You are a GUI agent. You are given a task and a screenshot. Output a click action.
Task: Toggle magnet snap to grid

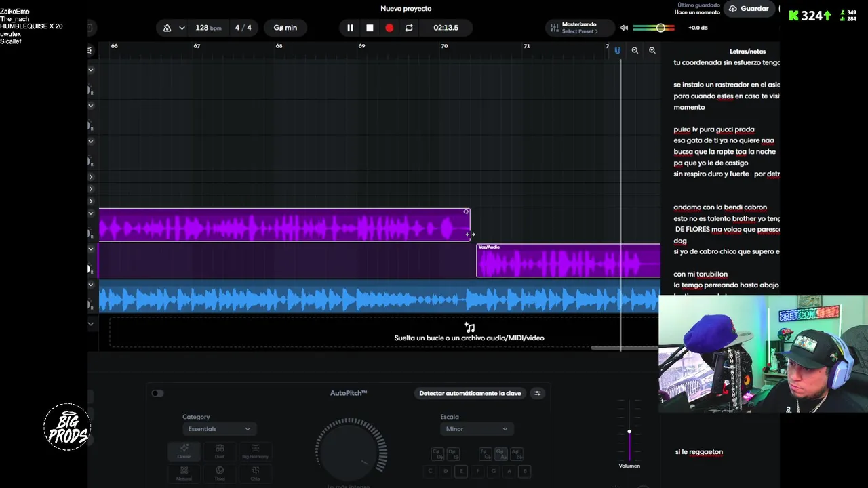[618, 50]
